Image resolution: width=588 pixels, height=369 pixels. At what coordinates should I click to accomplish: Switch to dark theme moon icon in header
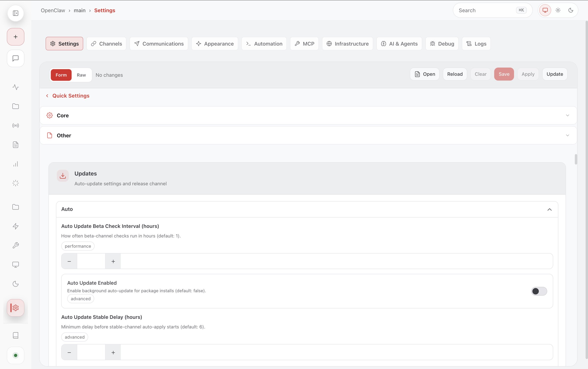pyautogui.click(x=571, y=10)
